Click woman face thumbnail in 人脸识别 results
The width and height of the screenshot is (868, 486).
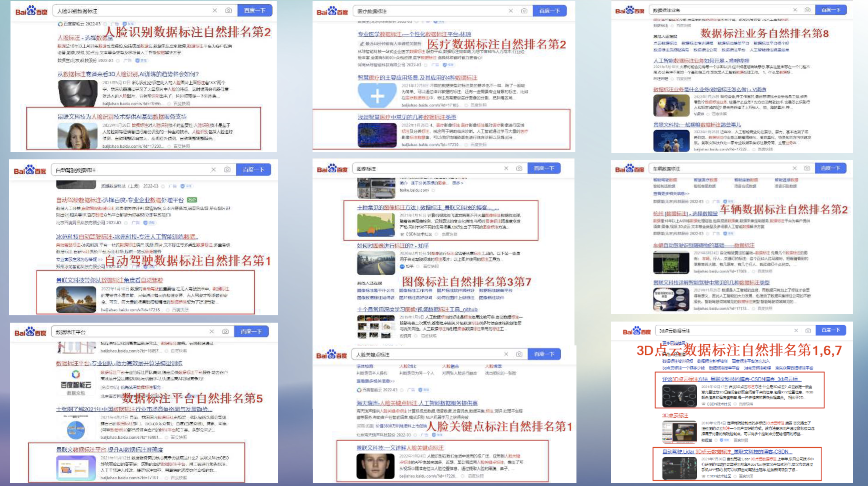(77, 136)
